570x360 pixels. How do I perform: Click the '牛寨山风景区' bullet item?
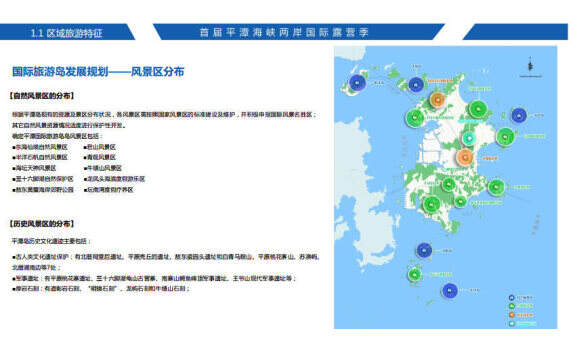pyautogui.click(x=103, y=168)
